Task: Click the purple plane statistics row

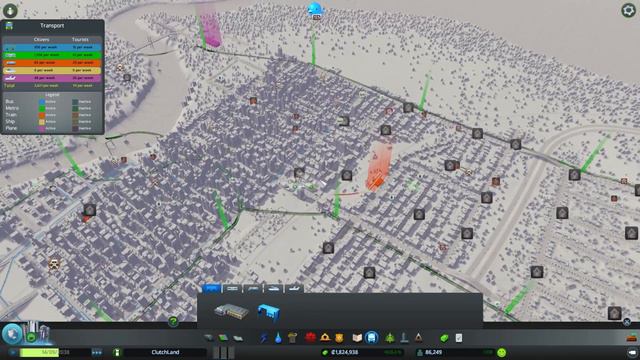Action: tap(52, 78)
